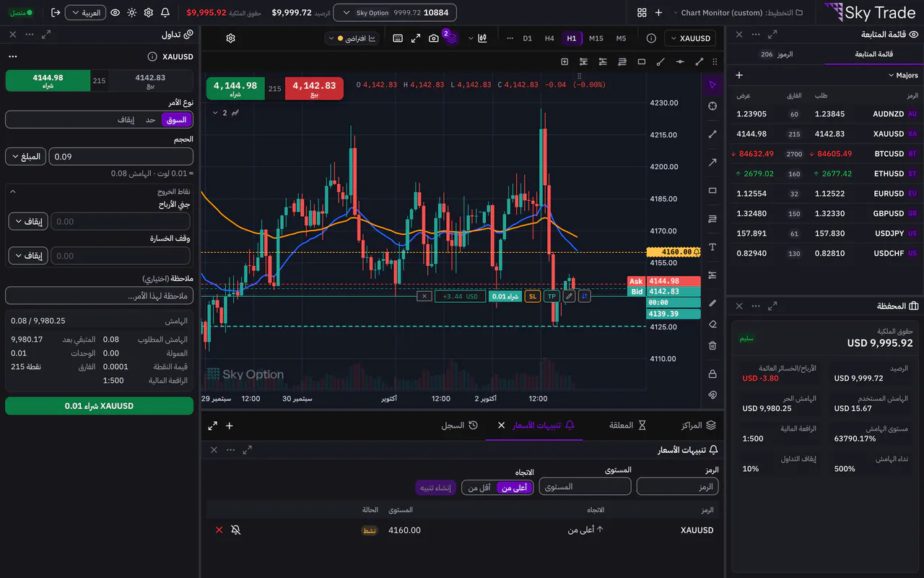Log out using the exit icon

pos(56,12)
